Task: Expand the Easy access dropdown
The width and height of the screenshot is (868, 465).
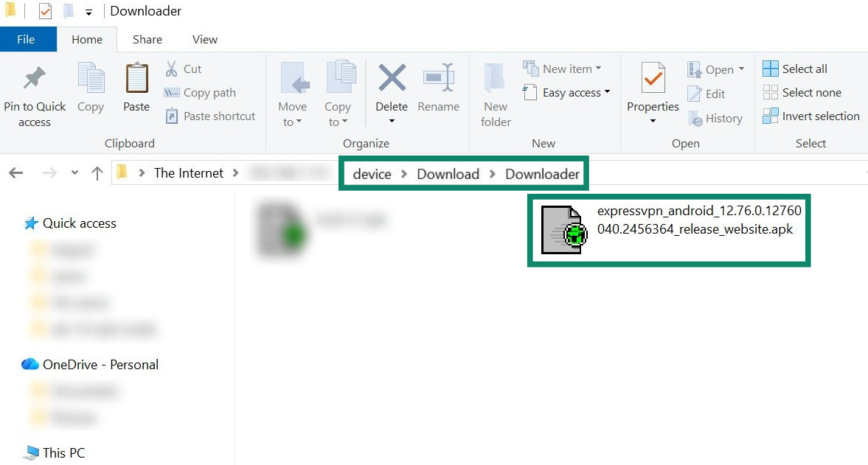Action: (566, 92)
